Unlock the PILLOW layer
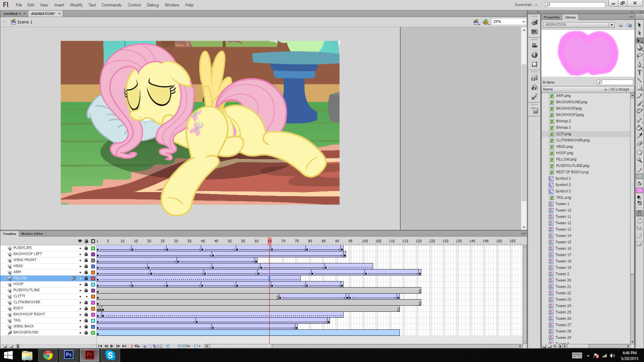 point(86,278)
